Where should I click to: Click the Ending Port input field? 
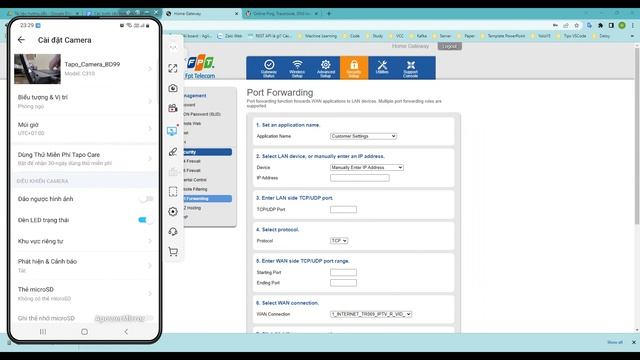click(x=343, y=283)
